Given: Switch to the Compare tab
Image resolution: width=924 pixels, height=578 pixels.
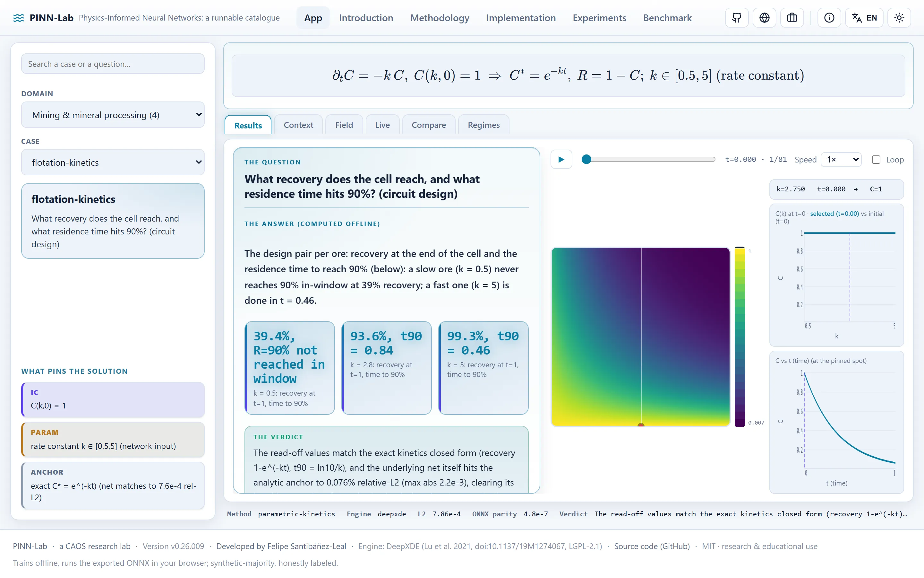Looking at the screenshot, I should coord(428,125).
